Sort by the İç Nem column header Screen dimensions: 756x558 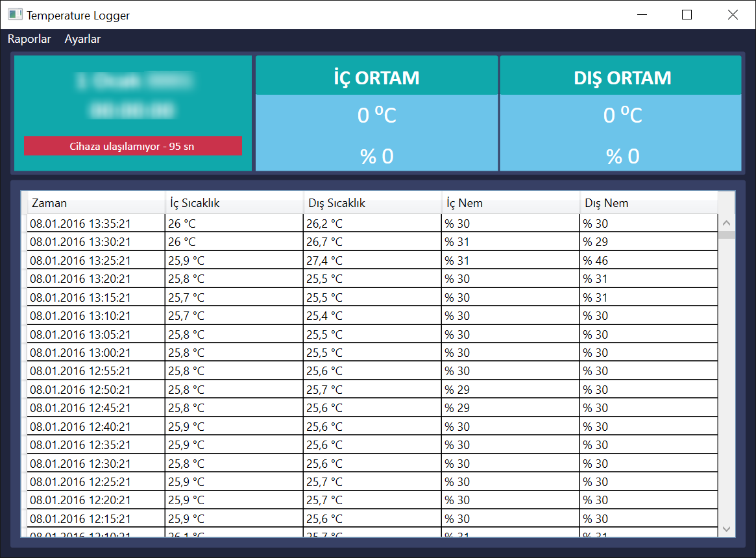pos(511,203)
